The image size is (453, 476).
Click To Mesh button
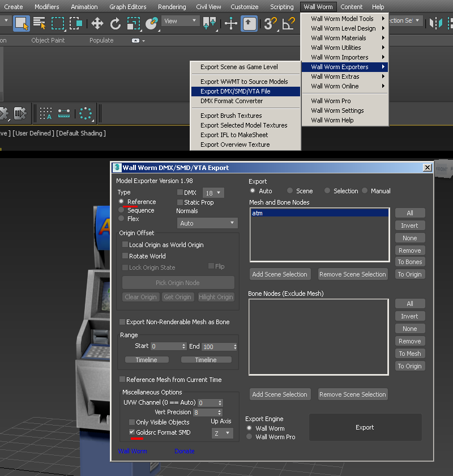[x=410, y=354]
